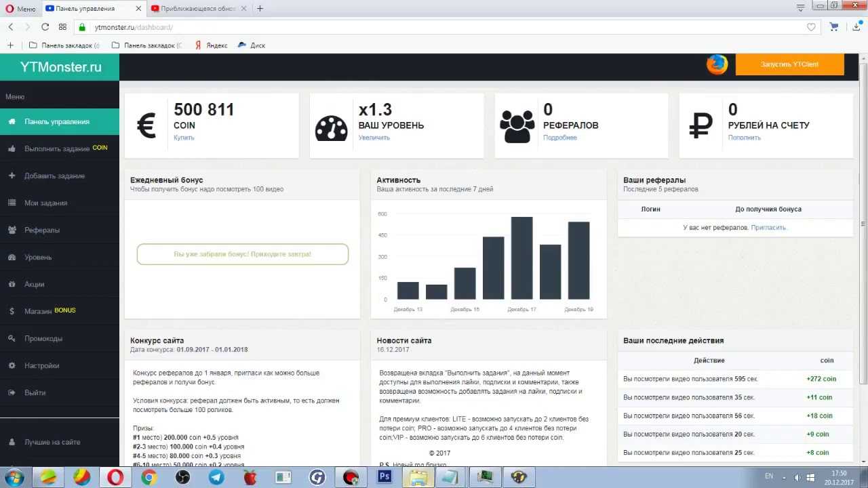
Task: Open the shopping cart icon in toolbar
Action: (x=833, y=27)
